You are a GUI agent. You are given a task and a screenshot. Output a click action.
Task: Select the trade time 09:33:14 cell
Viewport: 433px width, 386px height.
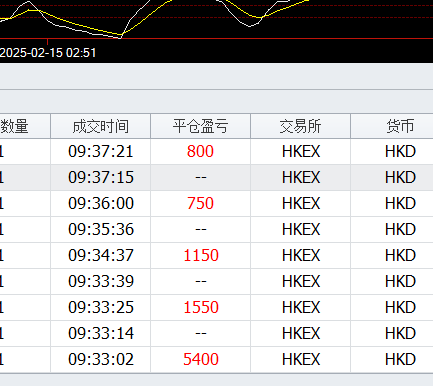(x=101, y=333)
